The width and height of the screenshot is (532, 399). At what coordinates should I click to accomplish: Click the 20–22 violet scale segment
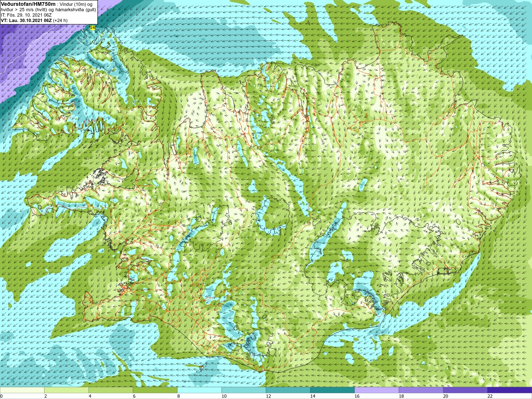point(465,390)
